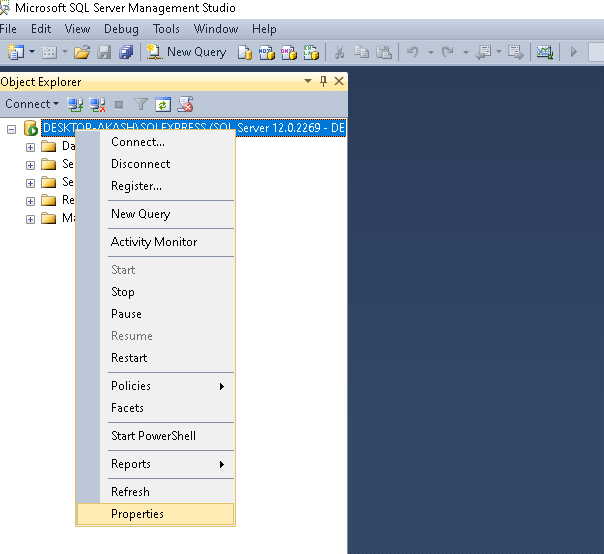Open the Help menu

[264, 29]
